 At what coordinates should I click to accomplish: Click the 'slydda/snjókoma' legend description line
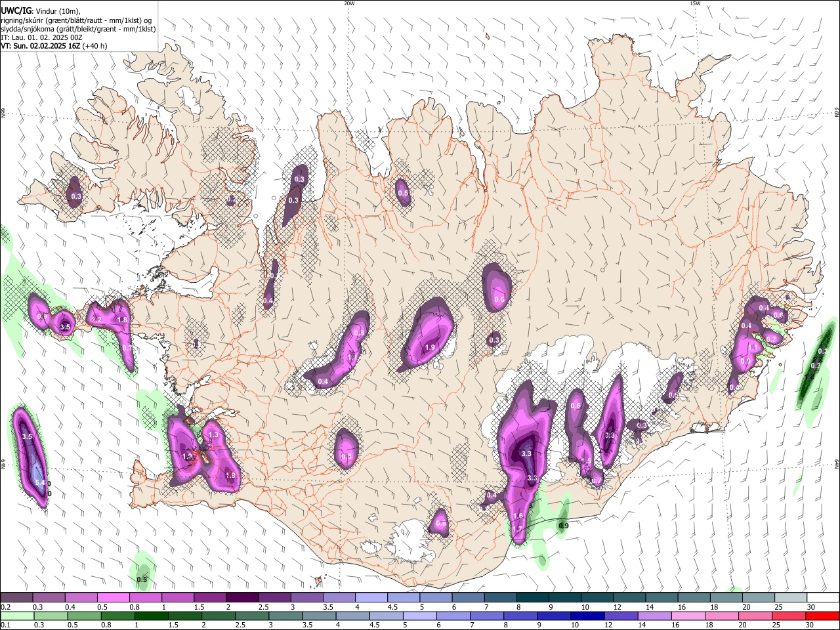(78, 28)
